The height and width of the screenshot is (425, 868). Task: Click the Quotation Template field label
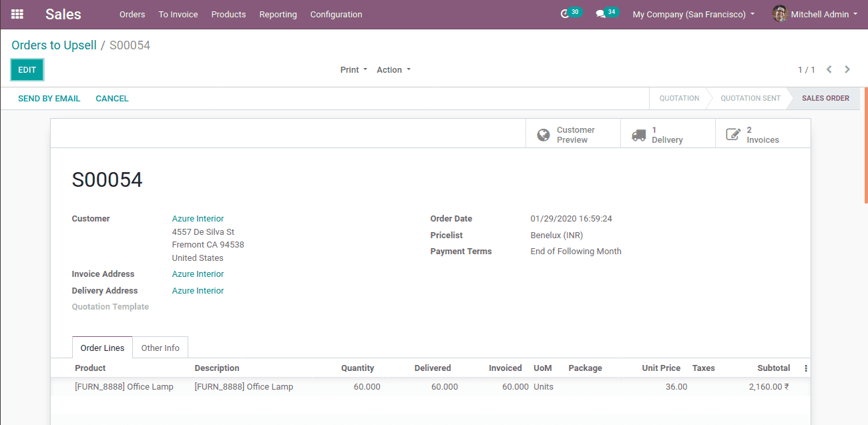[110, 307]
